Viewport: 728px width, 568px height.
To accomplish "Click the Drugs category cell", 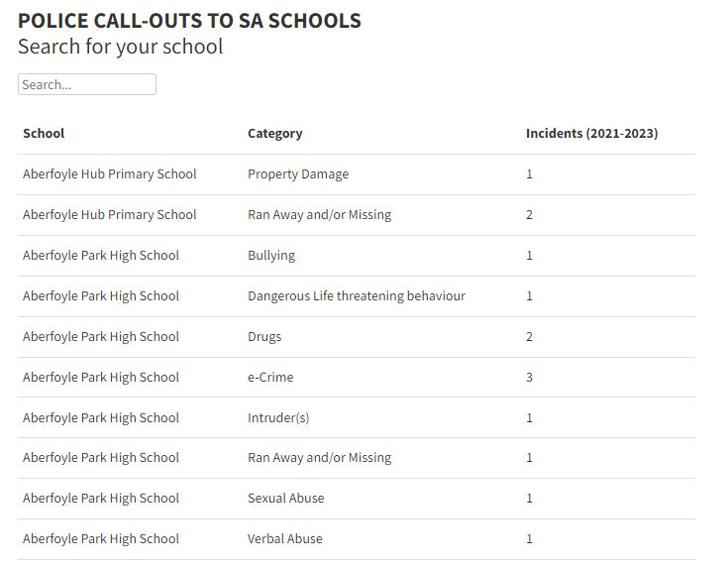I will click(264, 336).
